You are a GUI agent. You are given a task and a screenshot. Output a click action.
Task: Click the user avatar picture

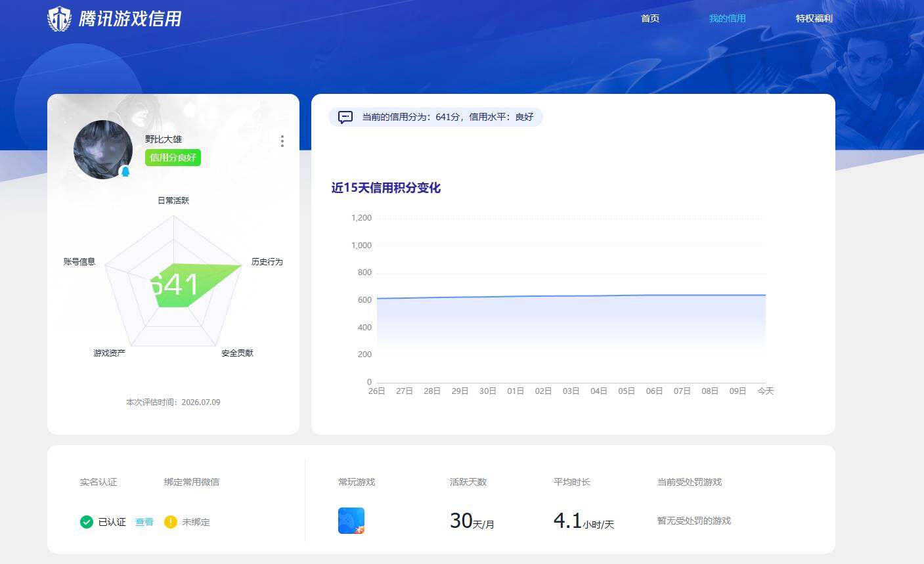(x=103, y=150)
